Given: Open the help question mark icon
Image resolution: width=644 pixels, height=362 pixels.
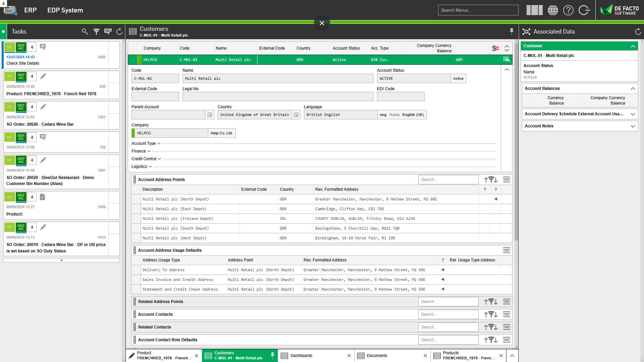Looking at the screenshot, I should pyautogui.click(x=568, y=10).
